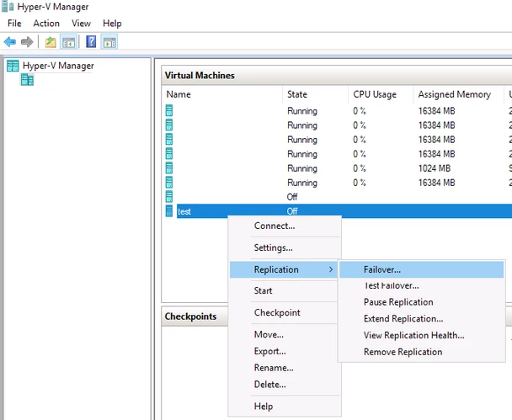Choose Start from the context menu
The height and width of the screenshot is (420, 512).
(x=263, y=290)
